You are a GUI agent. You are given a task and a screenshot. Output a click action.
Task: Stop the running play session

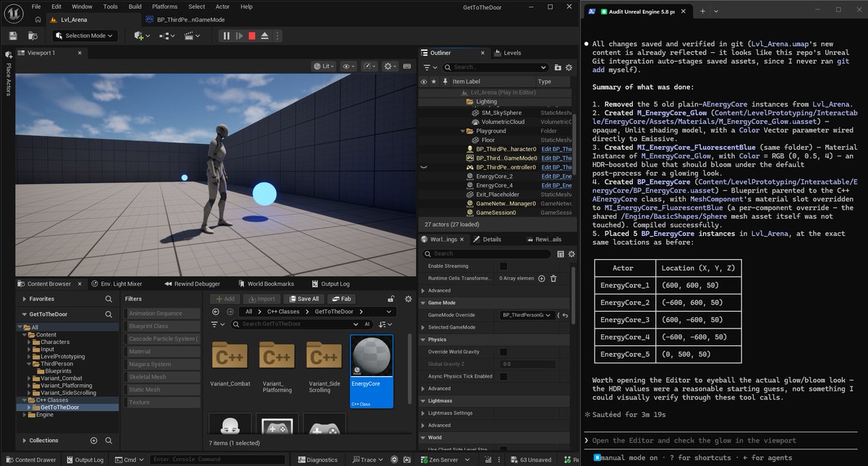click(252, 35)
